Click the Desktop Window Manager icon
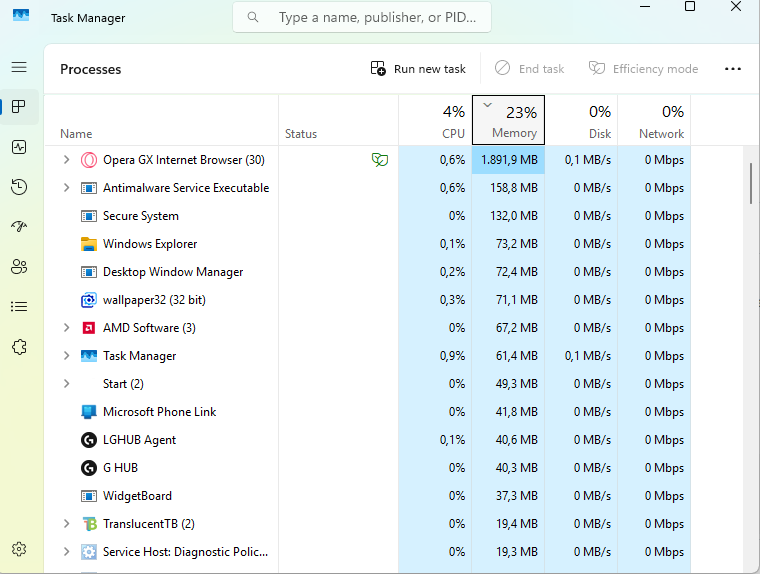 point(89,272)
